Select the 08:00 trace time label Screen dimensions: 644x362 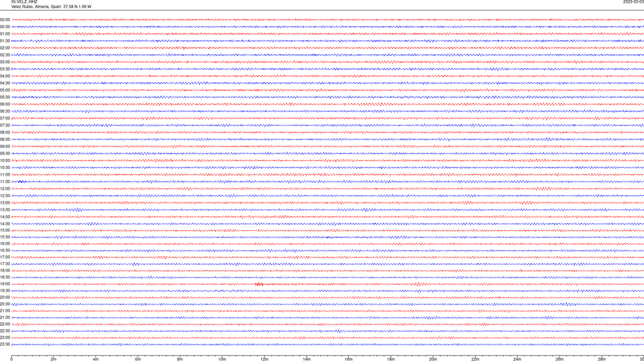[5, 133]
